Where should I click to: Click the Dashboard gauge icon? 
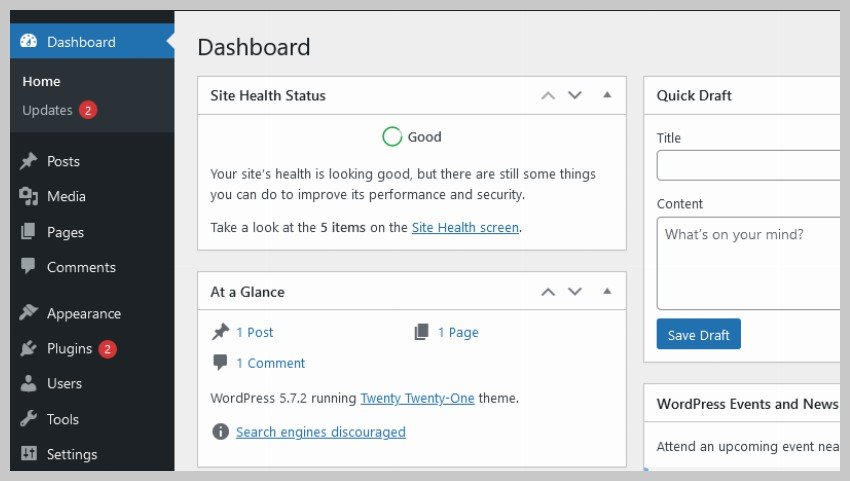[29, 41]
